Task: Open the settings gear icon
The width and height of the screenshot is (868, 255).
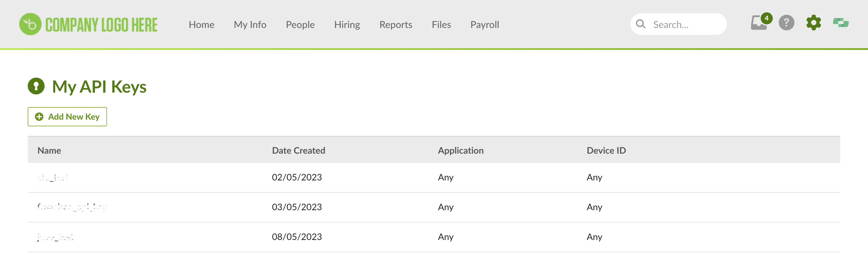Action: [813, 23]
